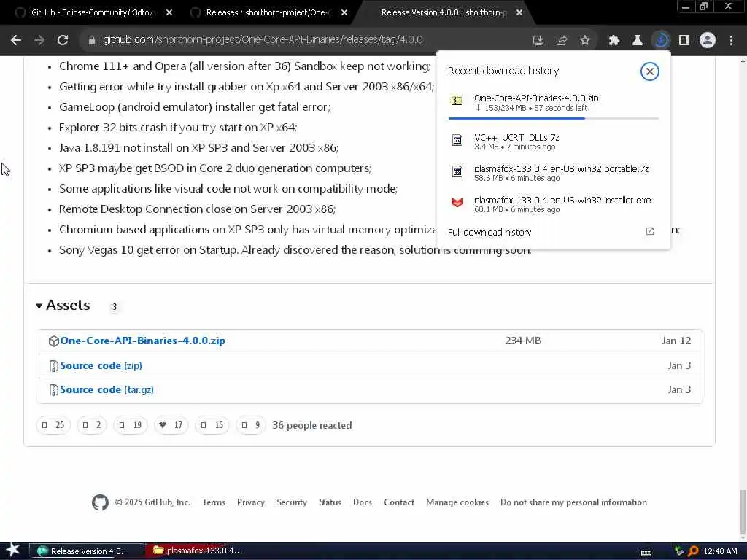Viewport: 747px width, 560px height.
Task: Click the site lock icon in address bar
Action: 92,40
